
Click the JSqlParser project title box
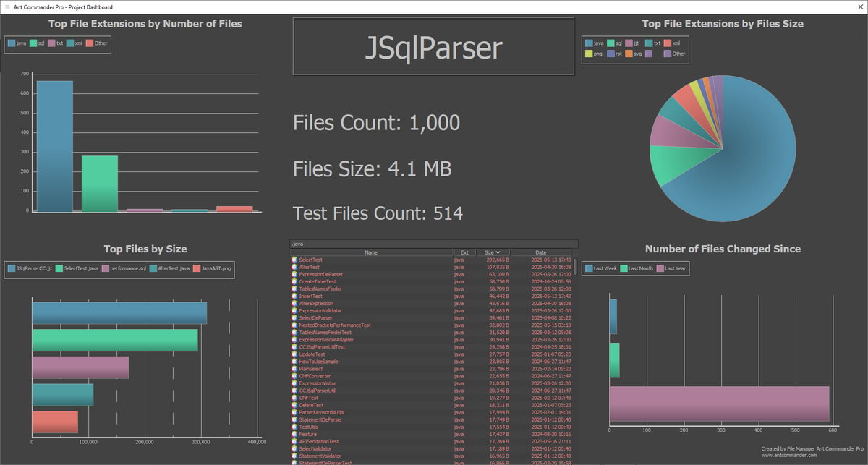pyautogui.click(x=433, y=46)
